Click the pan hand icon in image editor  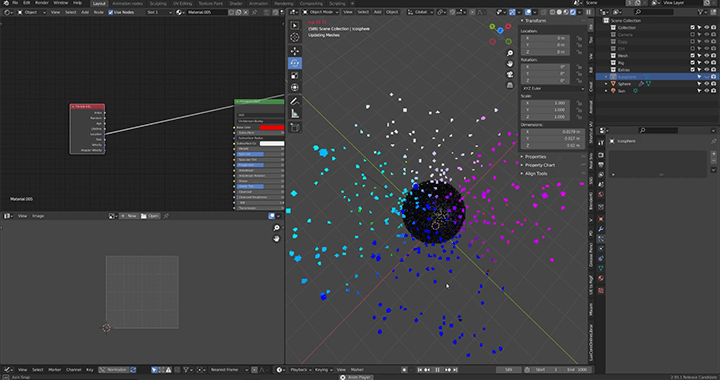point(276,239)
